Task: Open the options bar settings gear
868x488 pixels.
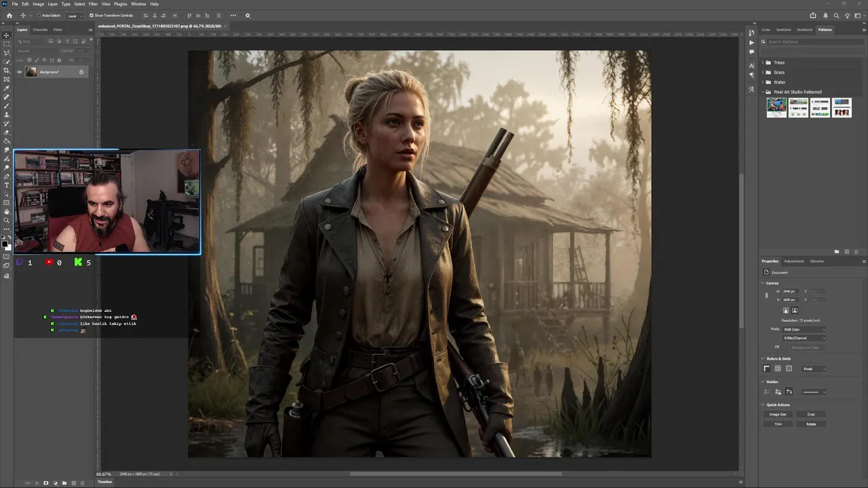Action: point(248,15)
